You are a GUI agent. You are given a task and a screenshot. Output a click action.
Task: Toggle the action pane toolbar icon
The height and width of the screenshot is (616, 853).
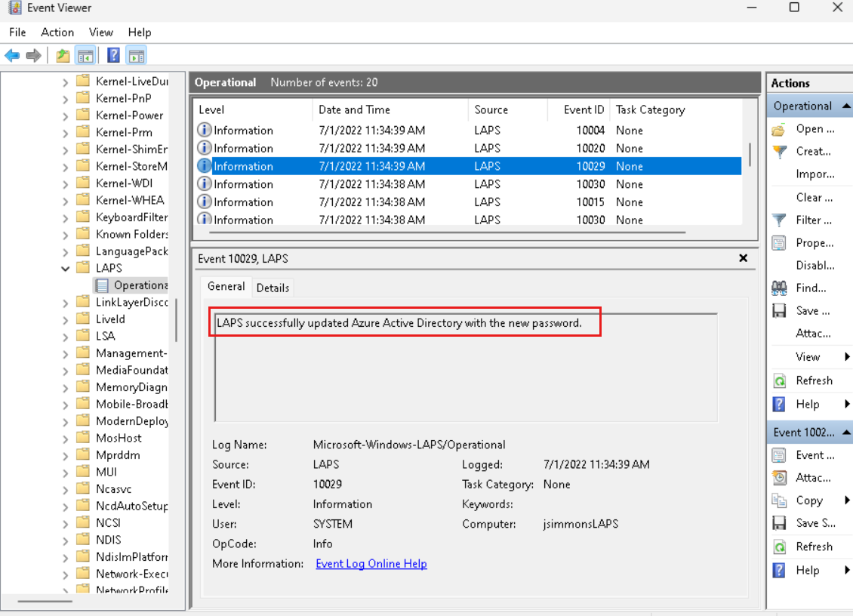coord(136,55)
